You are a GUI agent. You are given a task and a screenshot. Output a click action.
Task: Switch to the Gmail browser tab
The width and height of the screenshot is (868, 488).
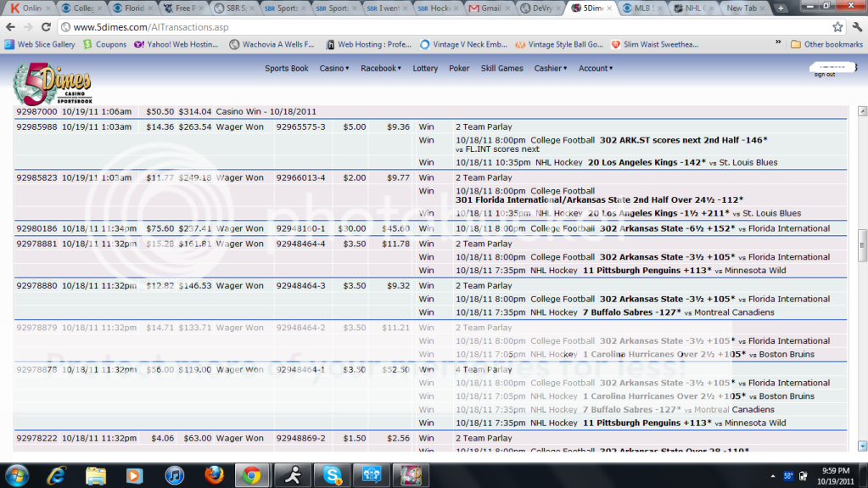492,8
